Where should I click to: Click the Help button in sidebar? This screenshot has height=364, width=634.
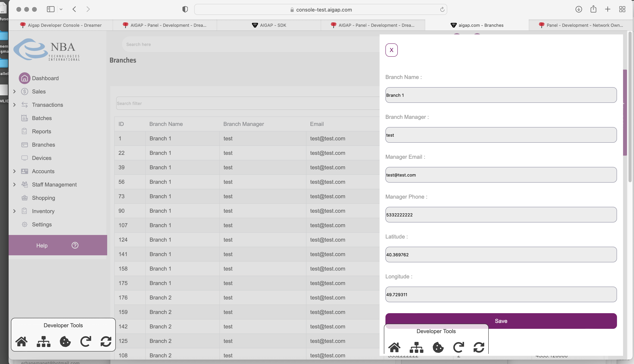[58, 245]
